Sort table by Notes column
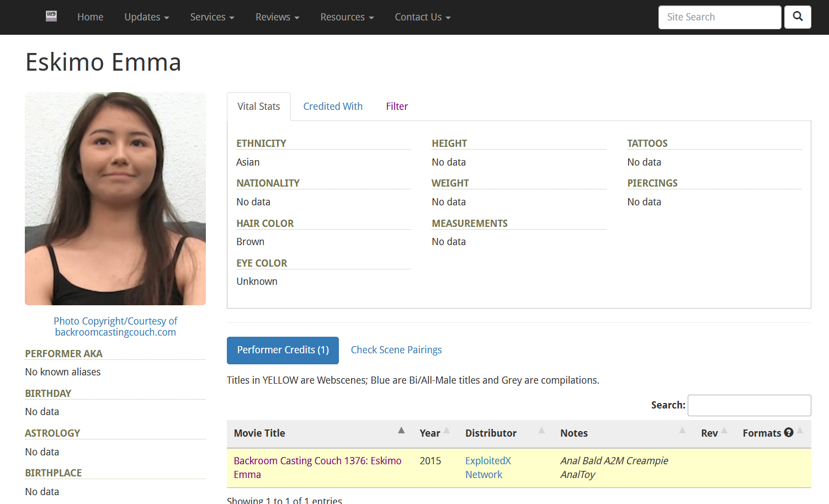Screen dimensions: 829x504 (x=624, y=433)
